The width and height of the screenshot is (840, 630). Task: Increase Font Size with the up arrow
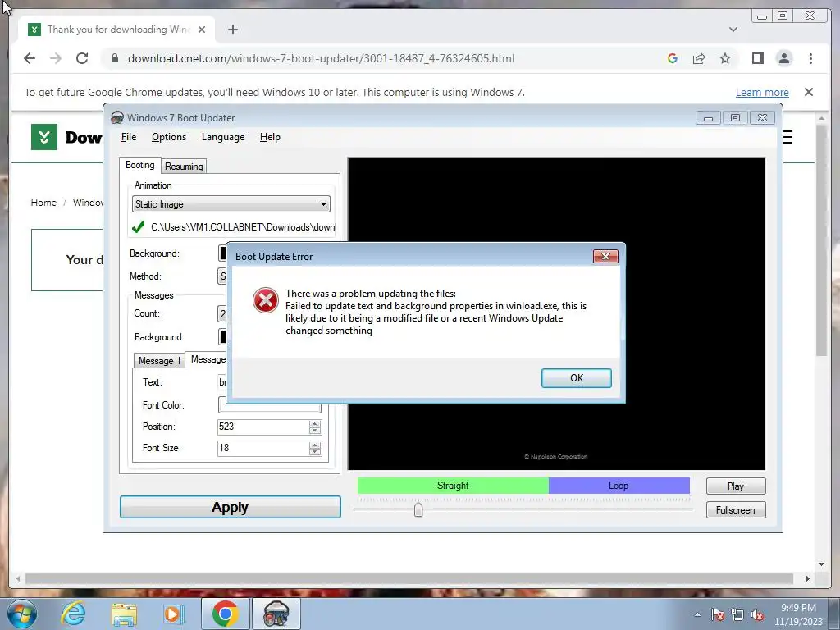(x=315, y=445)
